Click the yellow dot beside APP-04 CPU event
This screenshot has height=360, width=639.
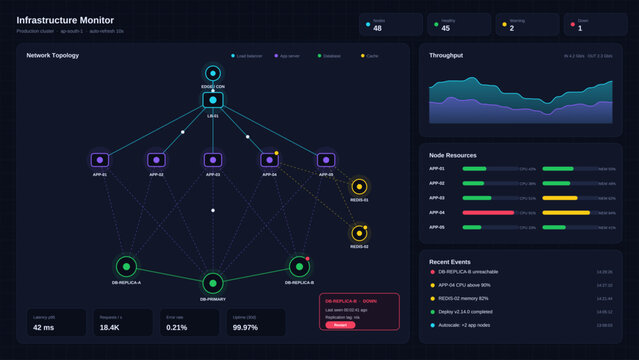tap(432, 285)
